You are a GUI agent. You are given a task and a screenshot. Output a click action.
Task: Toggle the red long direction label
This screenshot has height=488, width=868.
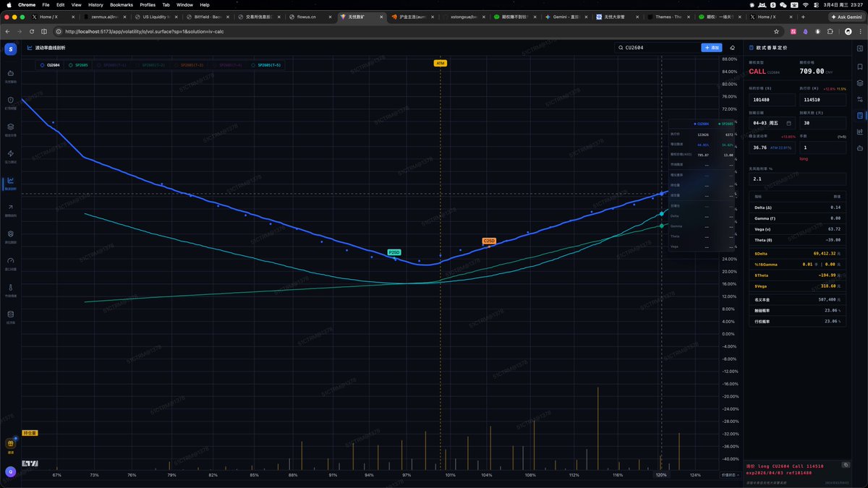[x=804, y=158]
